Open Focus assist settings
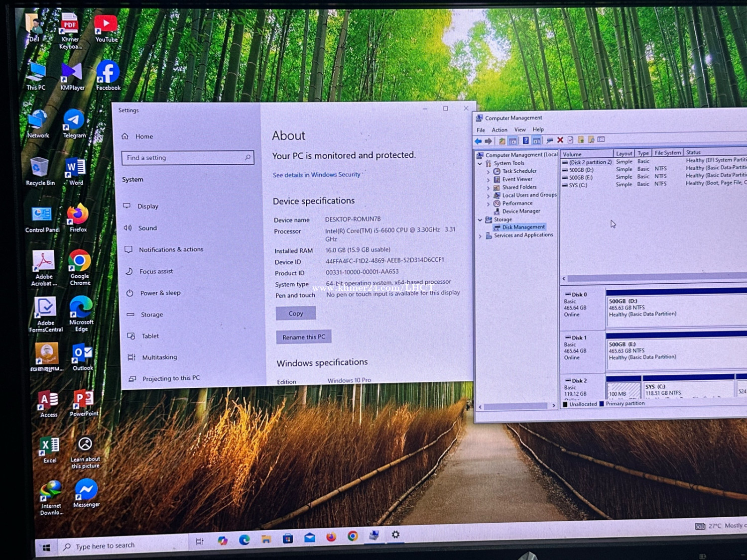This screenshot has height=560, width=747. pos(149,271)
